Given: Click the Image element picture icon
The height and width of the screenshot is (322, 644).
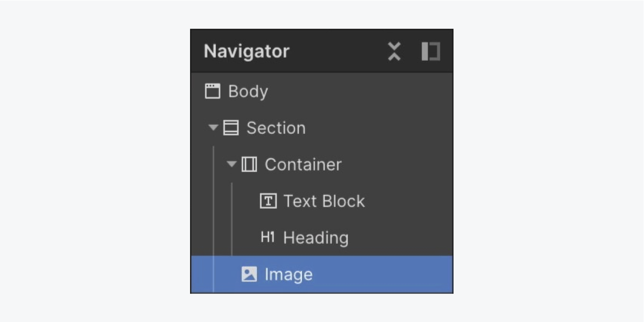Looking at the screenshot, I should pyautogui.click(x=249, y=274).
